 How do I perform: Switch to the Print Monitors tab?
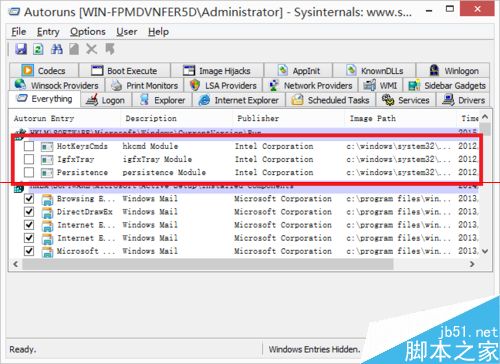coord(144,85)
